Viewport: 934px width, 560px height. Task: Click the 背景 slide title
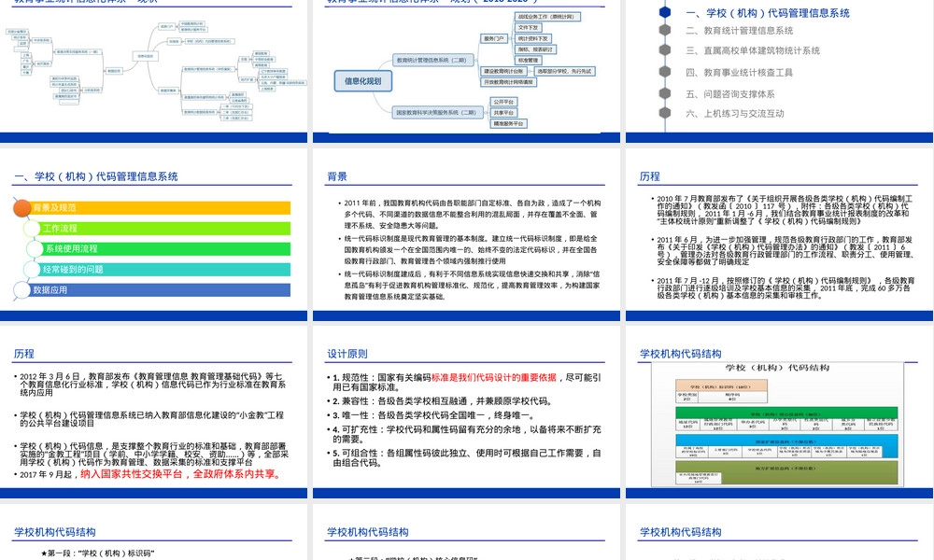coord(337,176)
